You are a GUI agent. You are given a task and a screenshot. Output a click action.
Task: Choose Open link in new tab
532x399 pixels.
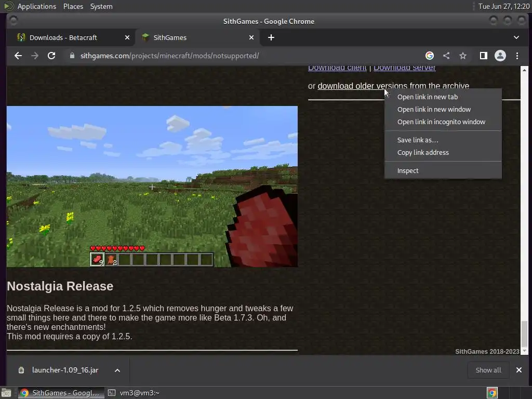coord(443,97)
